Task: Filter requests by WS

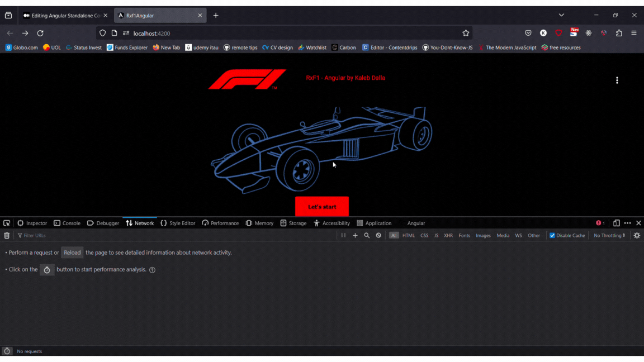Action: [518, 236]
